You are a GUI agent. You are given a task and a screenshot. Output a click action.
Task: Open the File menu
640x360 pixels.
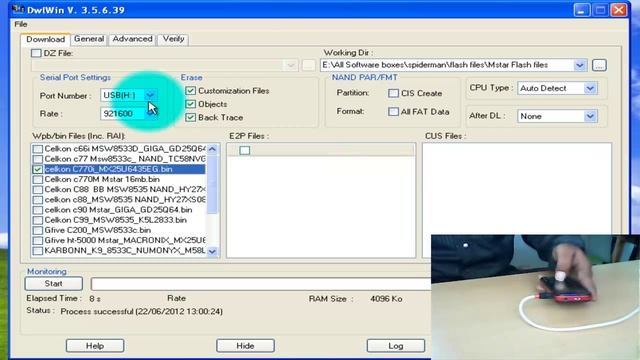pyautogui.click(x=20, y=24)
